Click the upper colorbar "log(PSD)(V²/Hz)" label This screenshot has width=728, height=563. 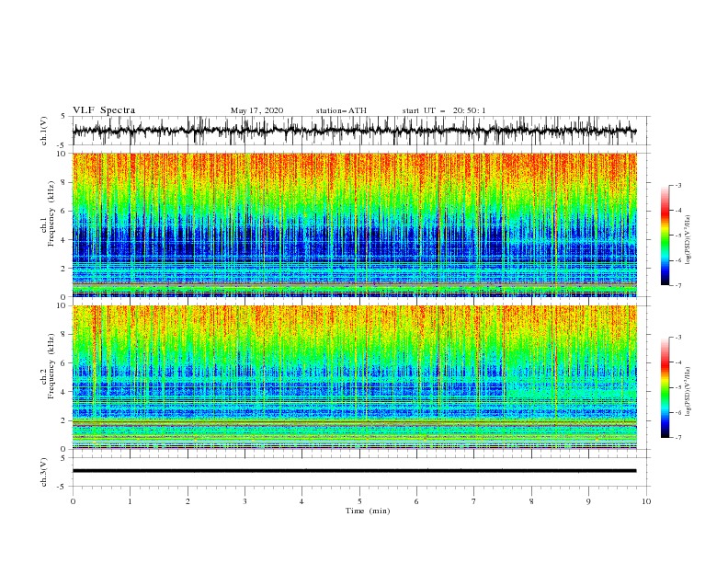point(688,239)
